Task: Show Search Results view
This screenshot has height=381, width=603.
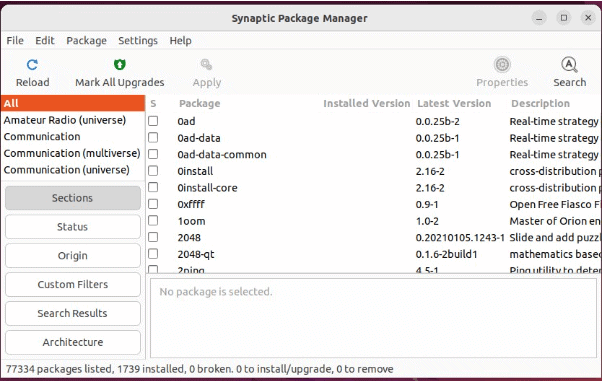Action: pyautogui.click(x=73, y=313)
